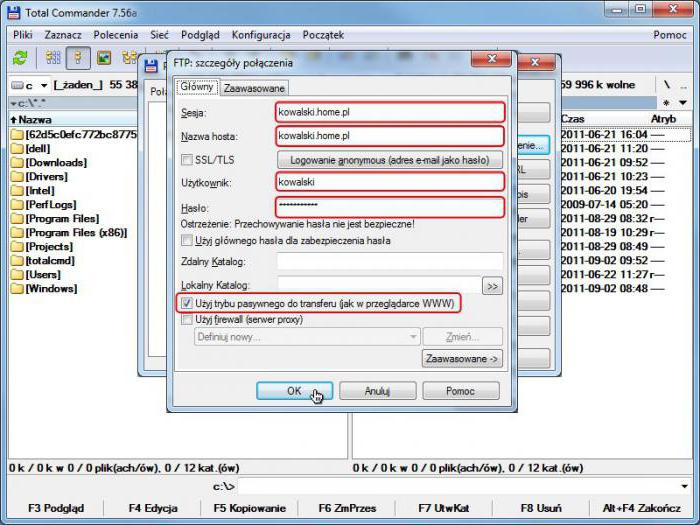Click Logowanie anonymous button

coord(390,160)
